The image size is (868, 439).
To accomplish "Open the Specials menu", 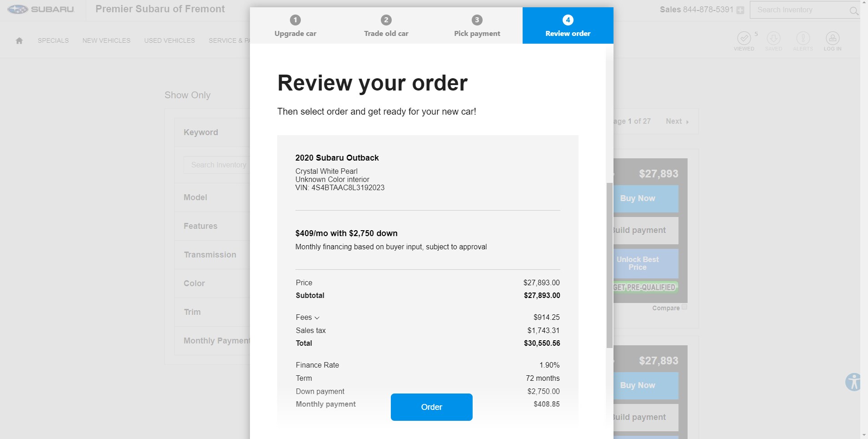I will (x=53, y=40).
